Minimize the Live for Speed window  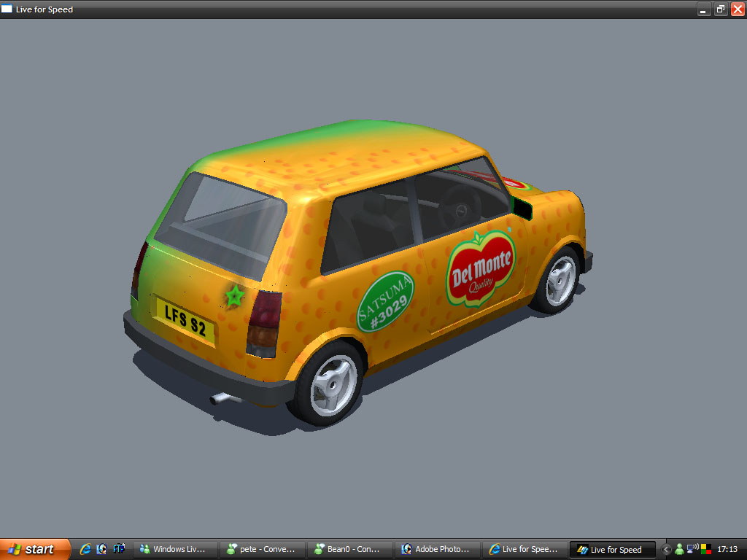pyautogui.click(x=704, y=9)
